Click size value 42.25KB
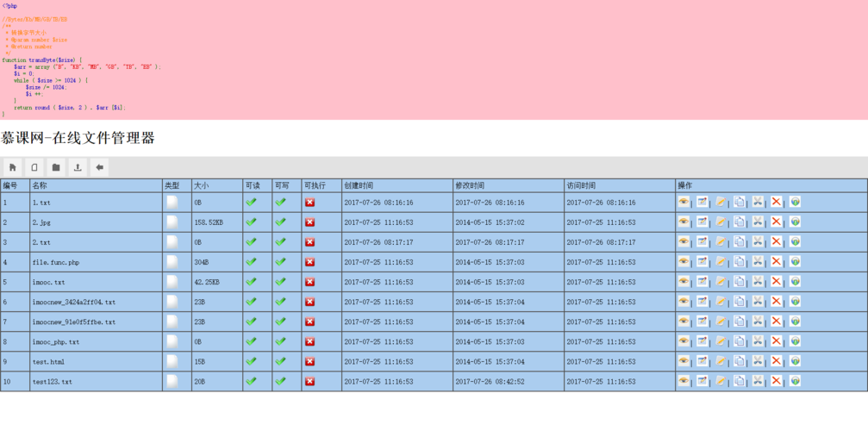868x431 pixels. [207, 282]
